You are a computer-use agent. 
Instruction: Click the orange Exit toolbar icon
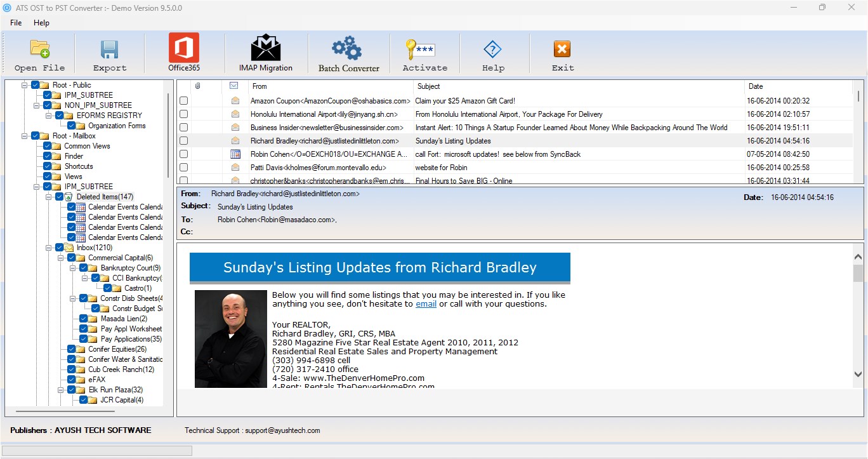coord(562,50)
